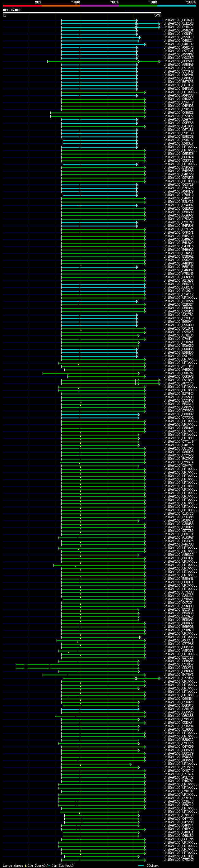Click UniRef100_A8HG25 hit label
This screenshot has width=199, height=868.
tap(178, 555)
